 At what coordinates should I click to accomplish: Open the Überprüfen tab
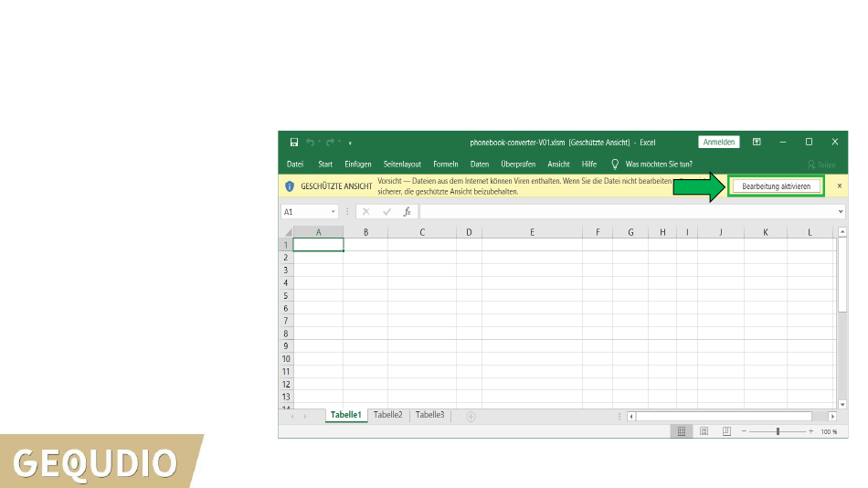pos(518,164)
